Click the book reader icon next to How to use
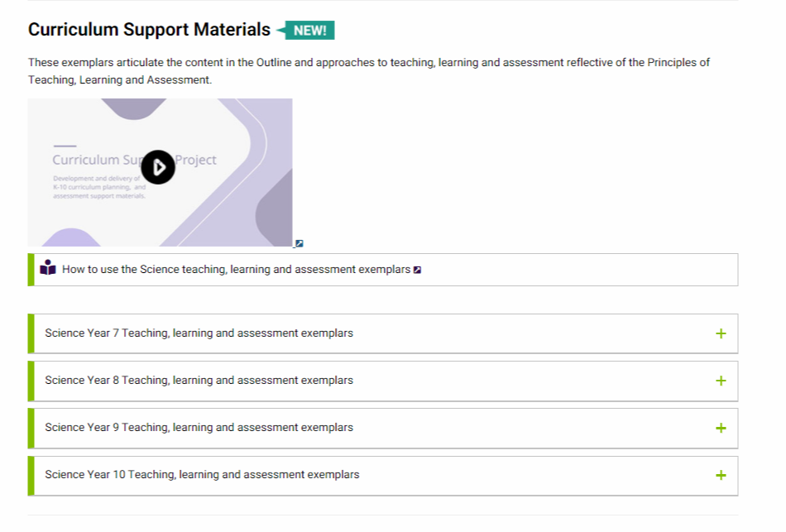 48,268
